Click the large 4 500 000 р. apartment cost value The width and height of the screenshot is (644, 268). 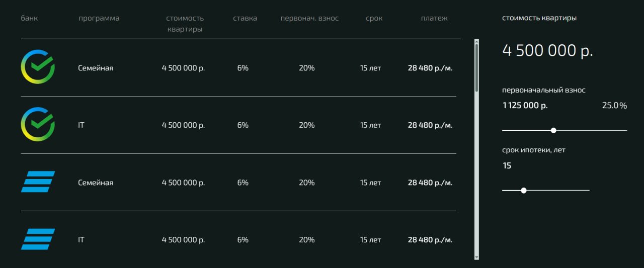547,51
